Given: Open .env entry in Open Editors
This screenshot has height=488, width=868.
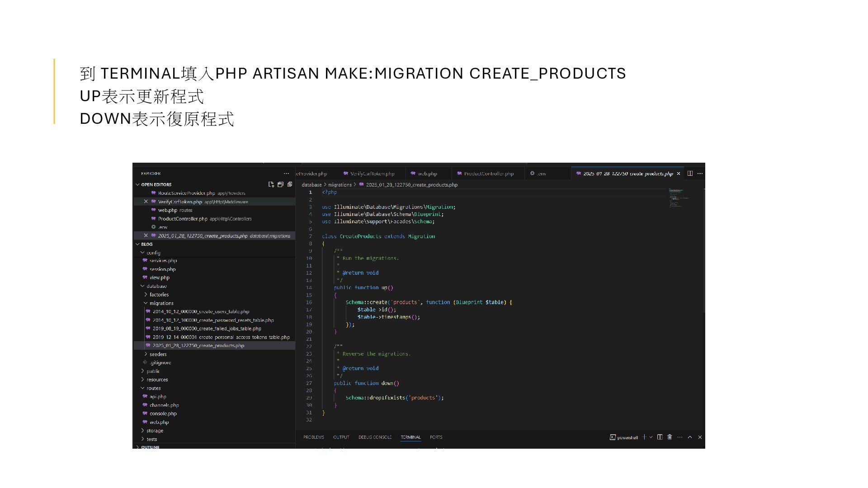Looking at the screenshot, I should (215, 227).
